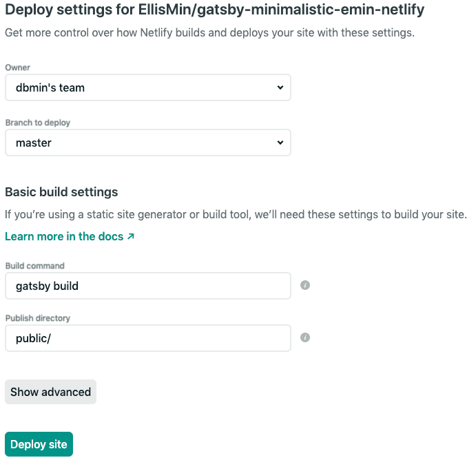This screenshot has height=460, width=476.
Task: Expand the Owner dropdown chevron
Action: (x=280, y=87)
